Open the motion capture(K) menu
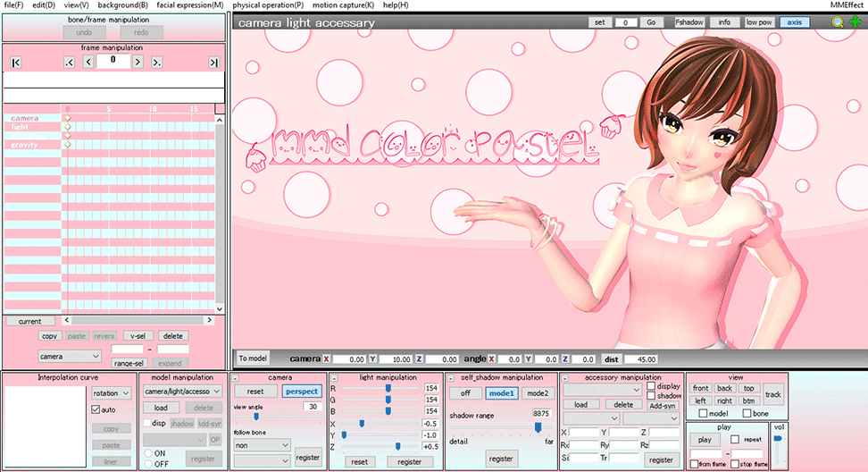This screenshot has width=868, height=472. [x=343, y=5]
